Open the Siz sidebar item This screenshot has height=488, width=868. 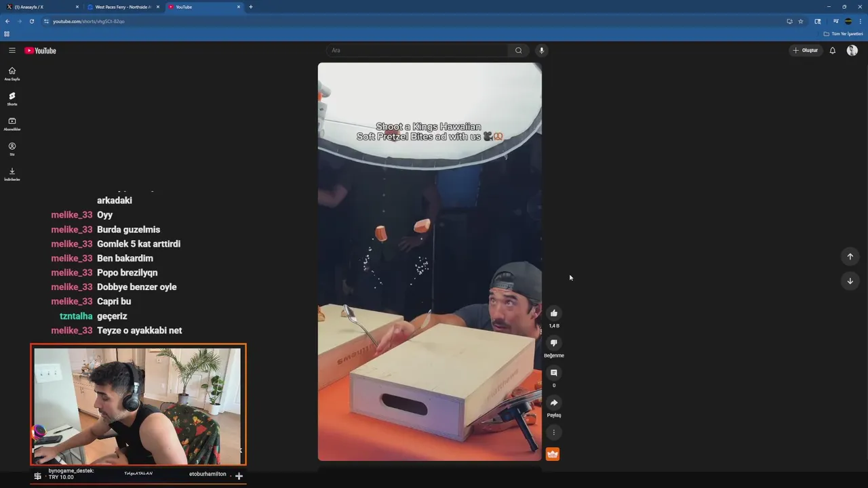(x=12, y=148)
